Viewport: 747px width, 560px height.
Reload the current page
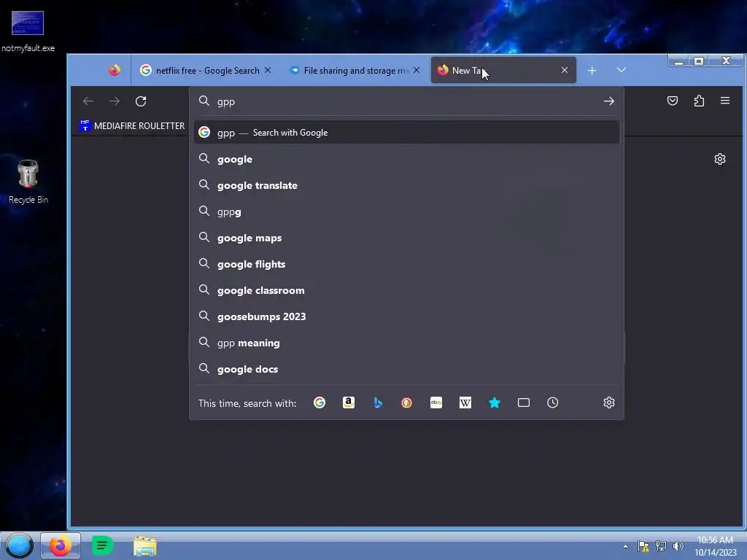click(141, 101)
